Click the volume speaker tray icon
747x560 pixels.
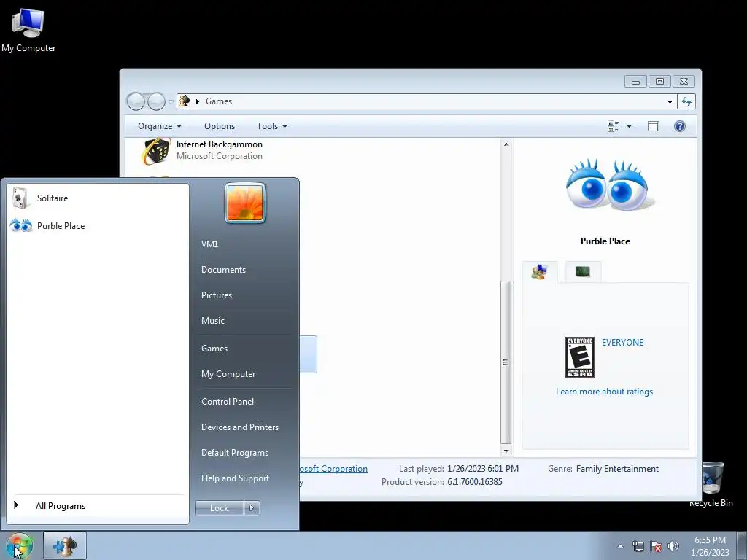[673, 546]
